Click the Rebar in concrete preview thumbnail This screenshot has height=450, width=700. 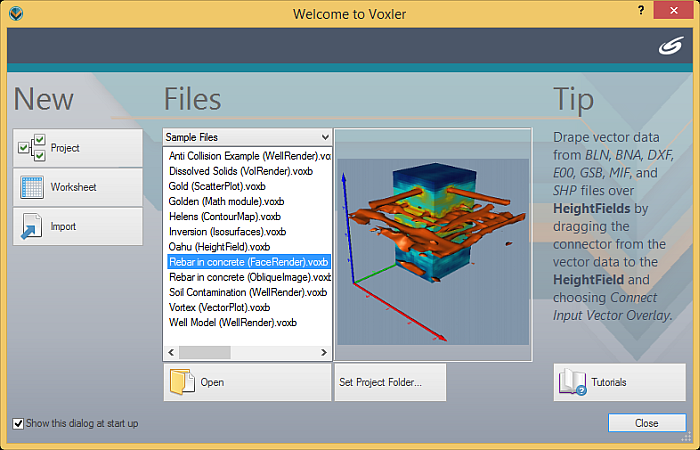[433, 252]
